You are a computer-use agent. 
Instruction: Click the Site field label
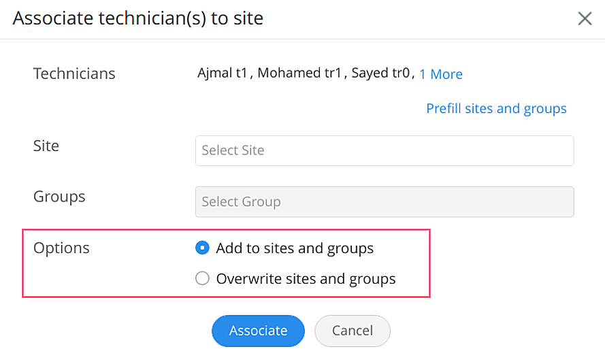coord(46,146)
